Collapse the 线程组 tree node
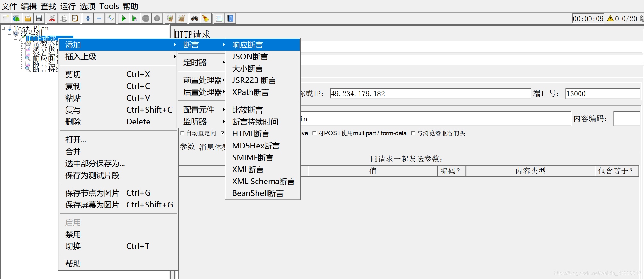This screenshot has width=644, height=279. [x=10, y=33]
